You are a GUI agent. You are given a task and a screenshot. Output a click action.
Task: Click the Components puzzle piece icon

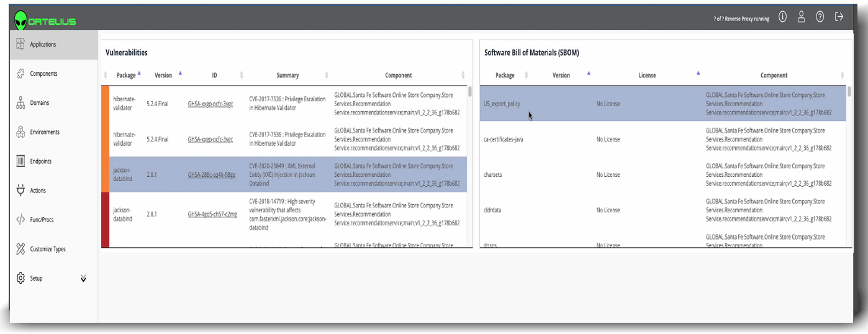pos(20,73)
